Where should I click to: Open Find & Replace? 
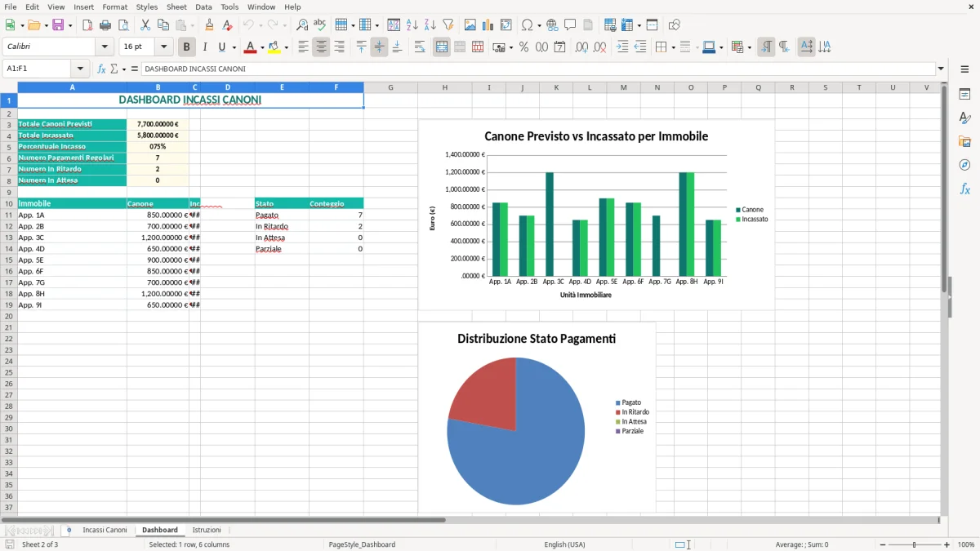(302, 25)
